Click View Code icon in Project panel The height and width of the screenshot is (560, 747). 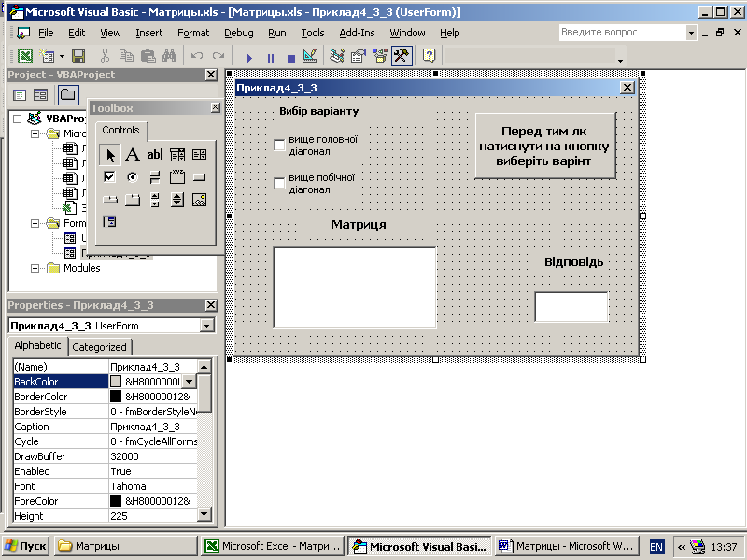[x=20, y=95]
